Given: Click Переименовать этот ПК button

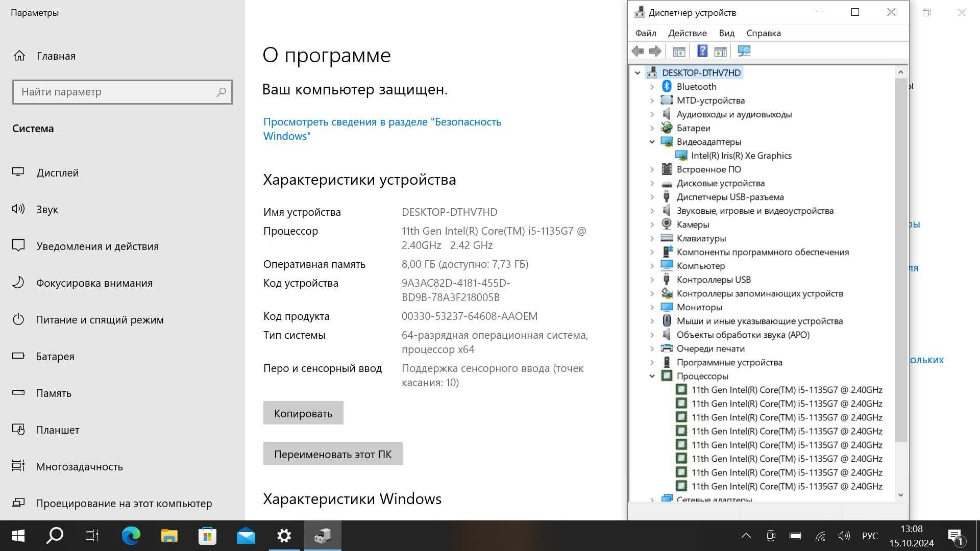Looking at the screenshot, I should (333, 454).
